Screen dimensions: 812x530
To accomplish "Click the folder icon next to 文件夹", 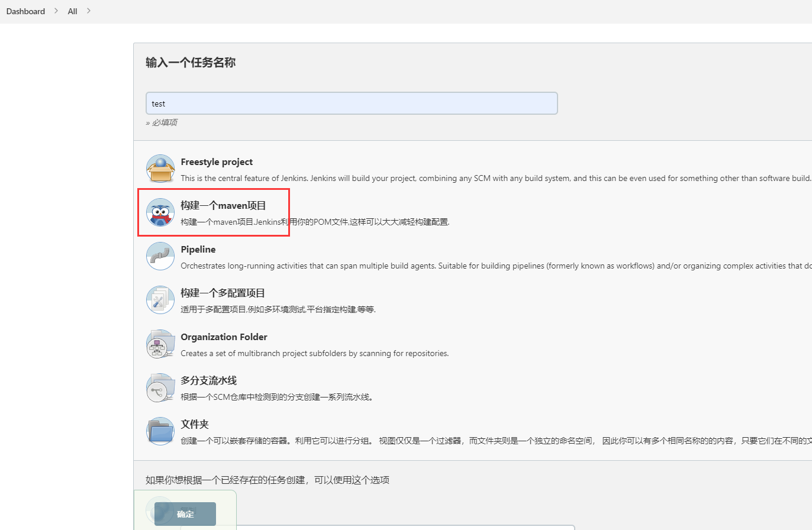I will (x=160, y=431).
